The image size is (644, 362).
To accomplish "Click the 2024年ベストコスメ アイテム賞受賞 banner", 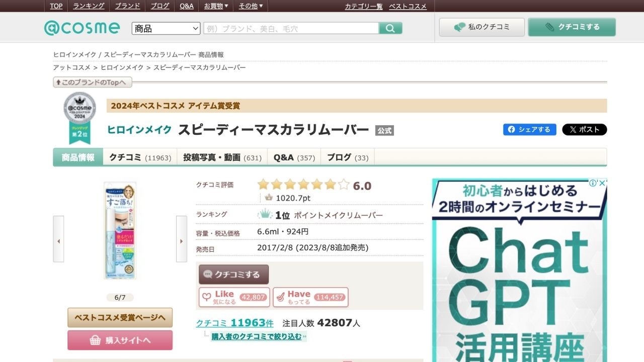I will click(x=357, y=106).
